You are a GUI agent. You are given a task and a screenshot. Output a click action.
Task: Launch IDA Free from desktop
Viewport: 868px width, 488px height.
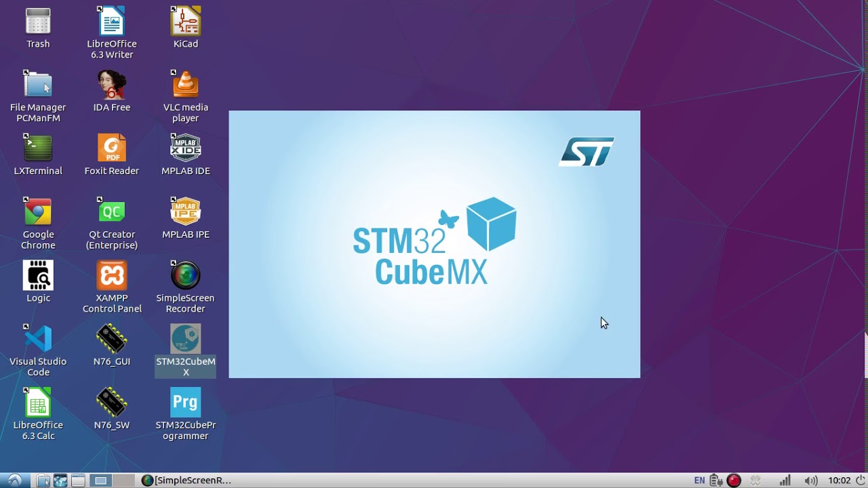pos(111,85)
